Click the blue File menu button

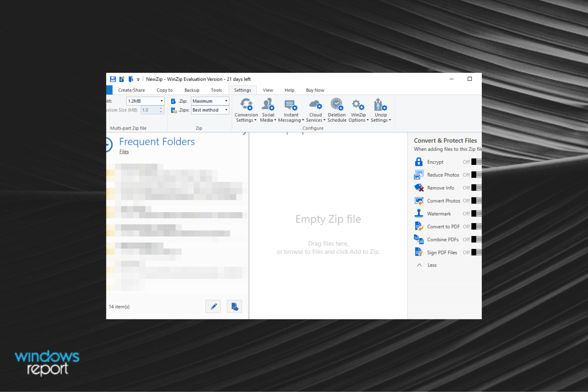click(109, 90)
